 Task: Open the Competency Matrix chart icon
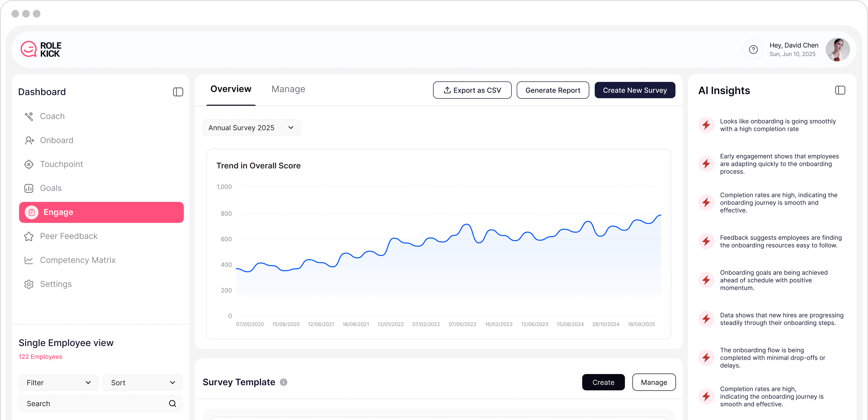coord(29,260)
